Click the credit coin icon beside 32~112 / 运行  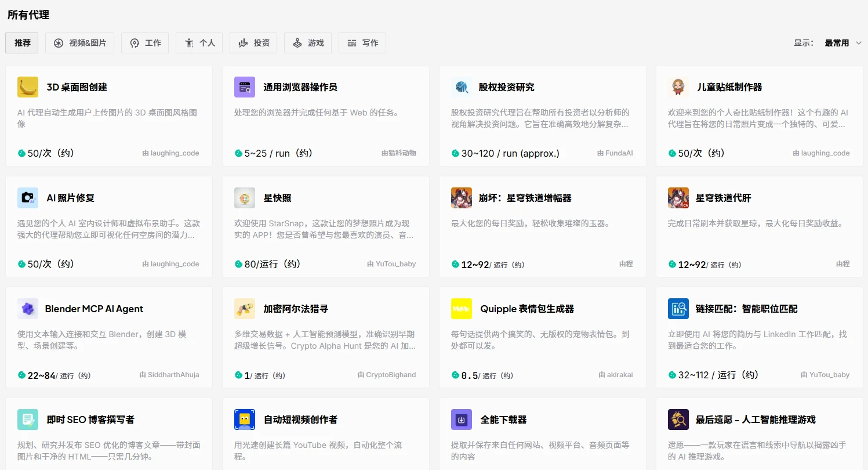click(672, 375)
